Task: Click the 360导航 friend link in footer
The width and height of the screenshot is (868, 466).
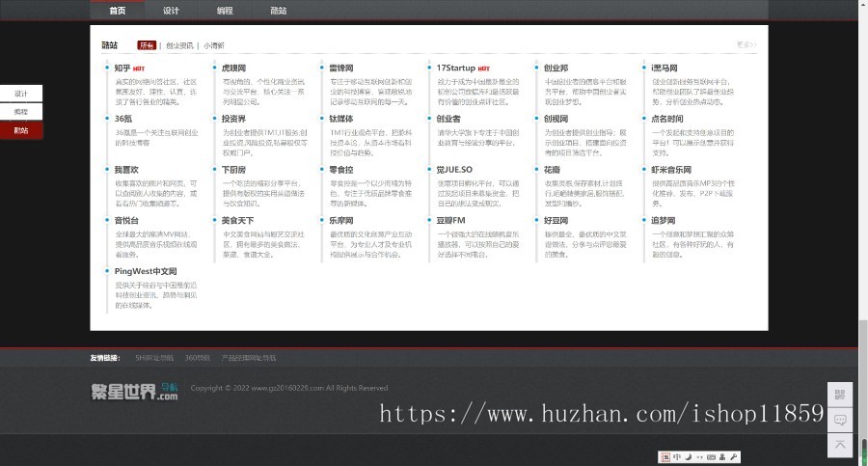Action: point(197,358)
